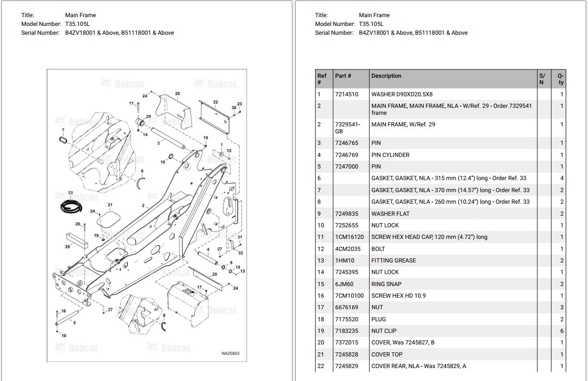This screenshot has width=588, height=381.
Task: Click callout number 5 near the lower pin
Action: [x=75, y=323]
